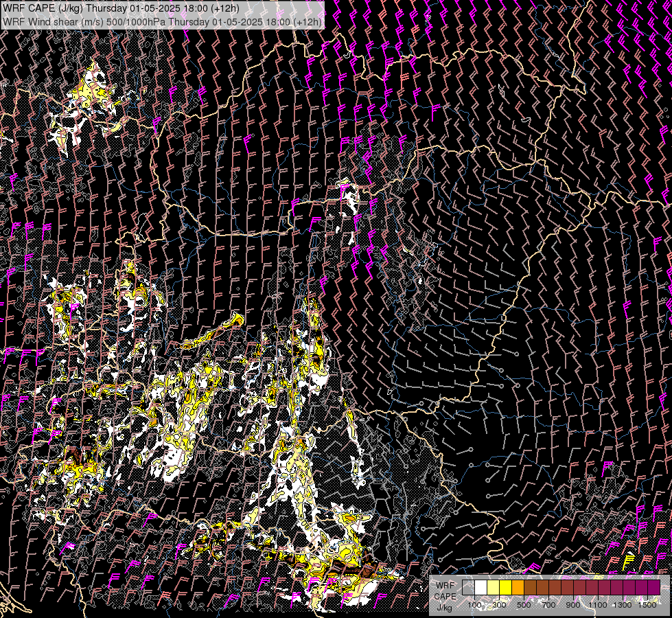Pick the orange CAPE legend swatch

[x=518, y=587]
